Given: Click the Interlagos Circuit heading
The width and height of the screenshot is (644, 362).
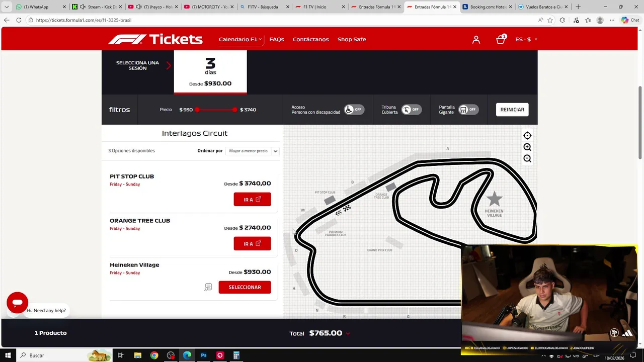Looking at the screenshot, I should click(195, 133).
